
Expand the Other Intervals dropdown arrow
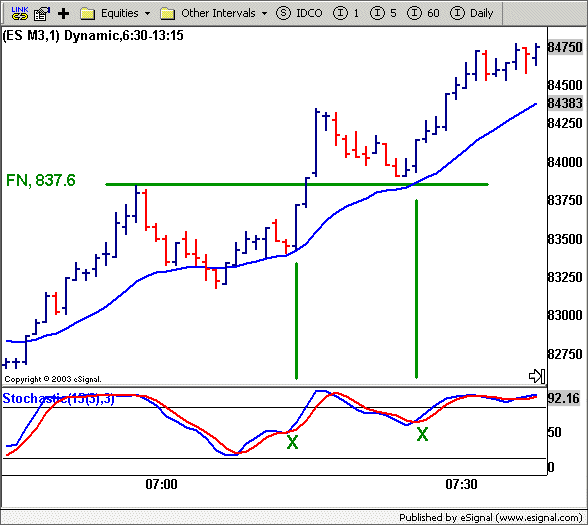click(x=264, y=14)
